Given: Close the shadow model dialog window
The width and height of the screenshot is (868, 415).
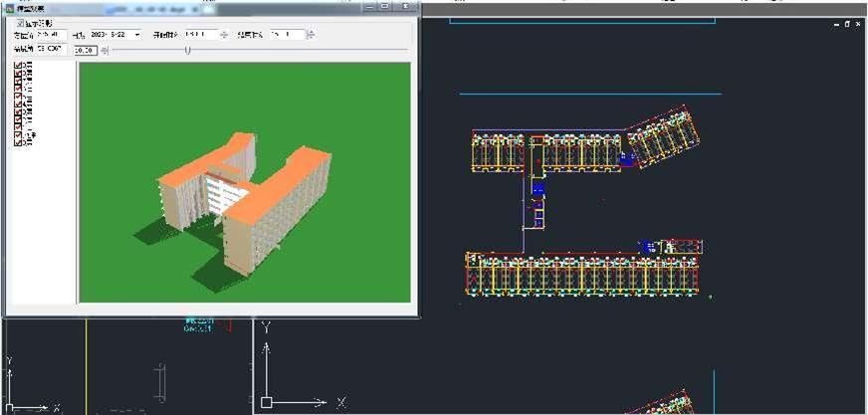Looking at the screenshot, I should (x=406, y=6).
